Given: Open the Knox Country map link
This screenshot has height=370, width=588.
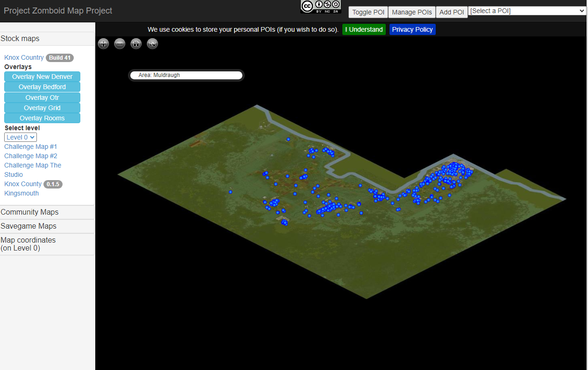Looking at the screenshot, I should [x=24, y=57].
